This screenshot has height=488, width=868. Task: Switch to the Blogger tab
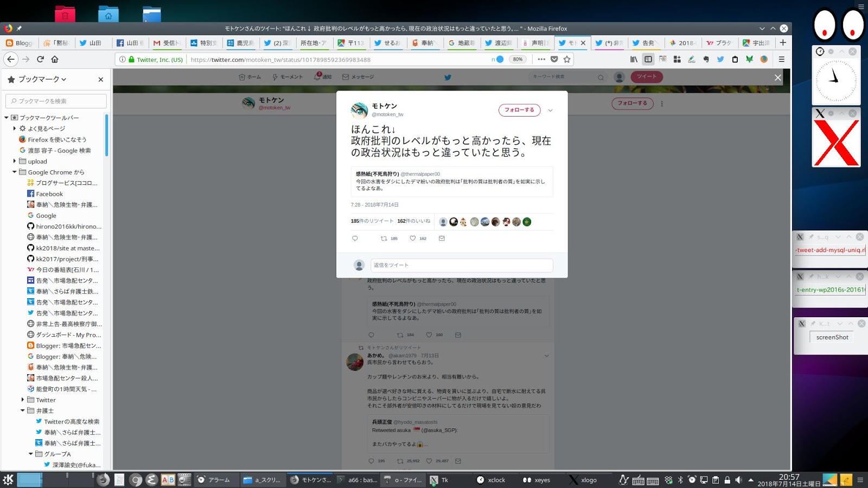coord(20,43)
